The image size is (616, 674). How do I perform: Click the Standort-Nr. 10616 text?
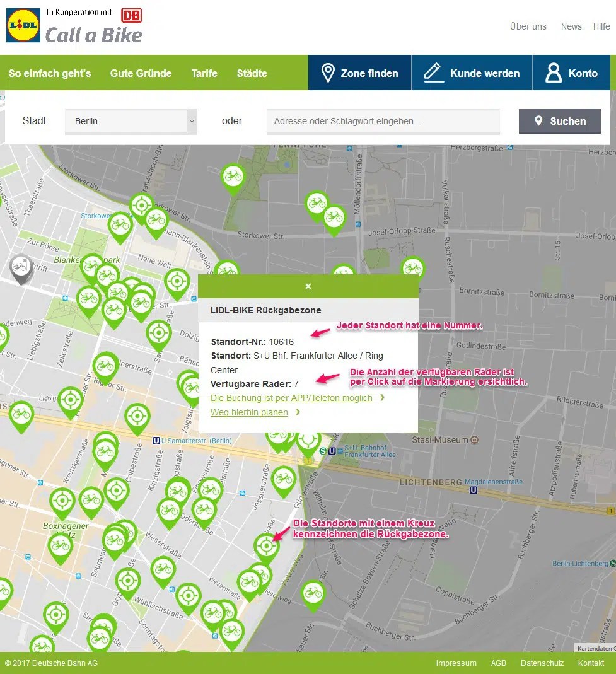point(252,342)
